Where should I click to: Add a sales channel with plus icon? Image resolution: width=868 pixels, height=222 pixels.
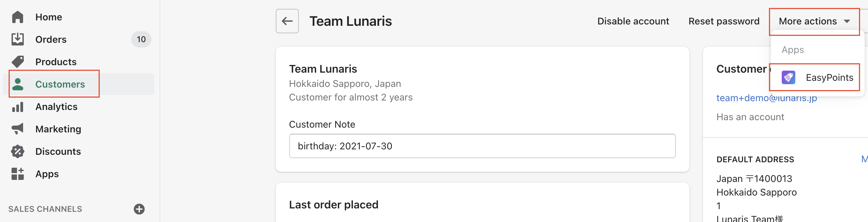tap(139, 209)
